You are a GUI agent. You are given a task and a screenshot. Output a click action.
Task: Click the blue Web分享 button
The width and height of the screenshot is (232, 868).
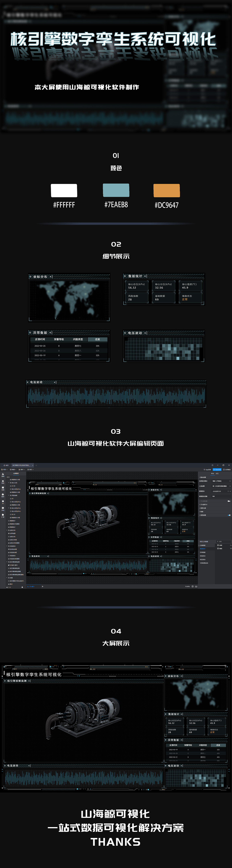[x=217, y=470]
